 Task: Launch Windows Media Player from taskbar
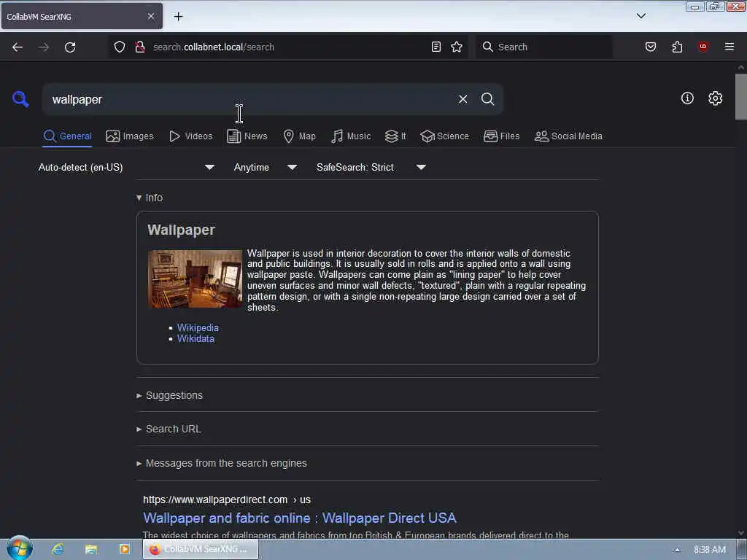click(x=124, y=549)
